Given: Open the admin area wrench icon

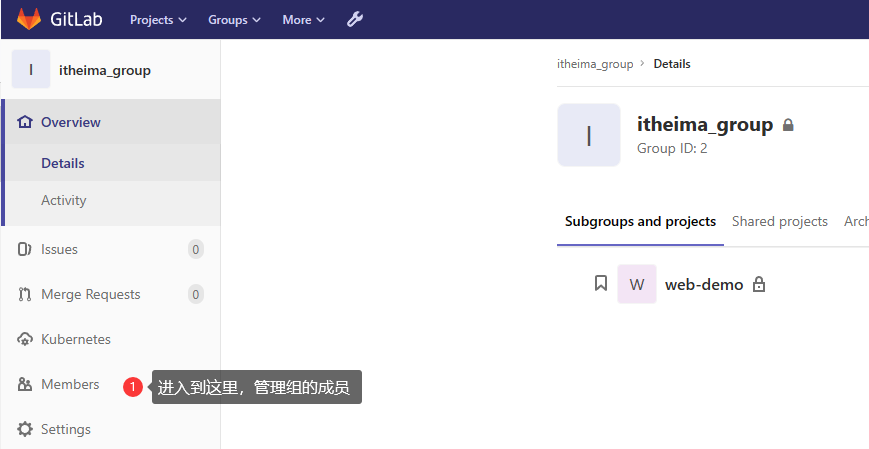Looking at the screenshot, I should 355,19.
